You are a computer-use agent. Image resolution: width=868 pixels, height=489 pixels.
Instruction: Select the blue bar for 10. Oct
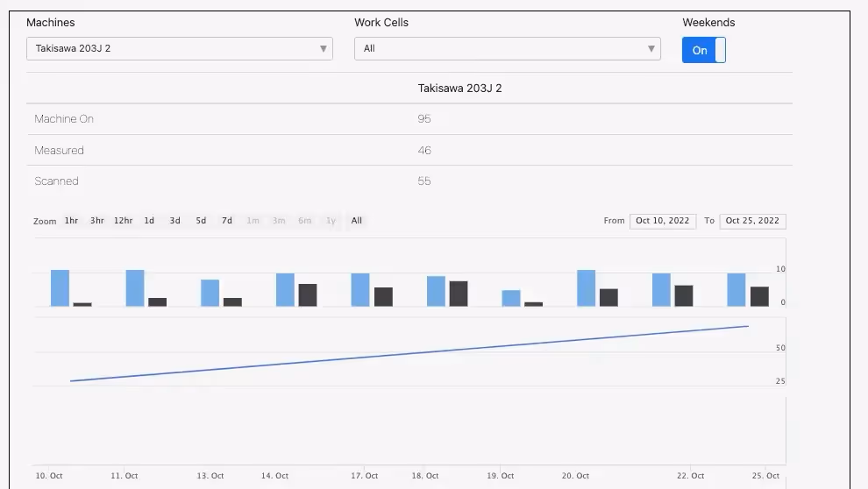coord(60,288)
